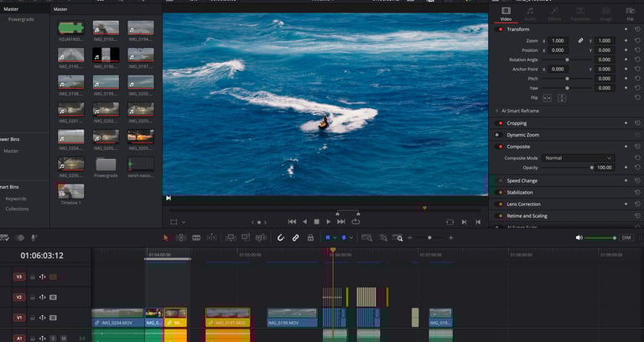This screenshot has height=342, width=644.
Task: Switch to the Effects inspector tab
Action: 554,14
